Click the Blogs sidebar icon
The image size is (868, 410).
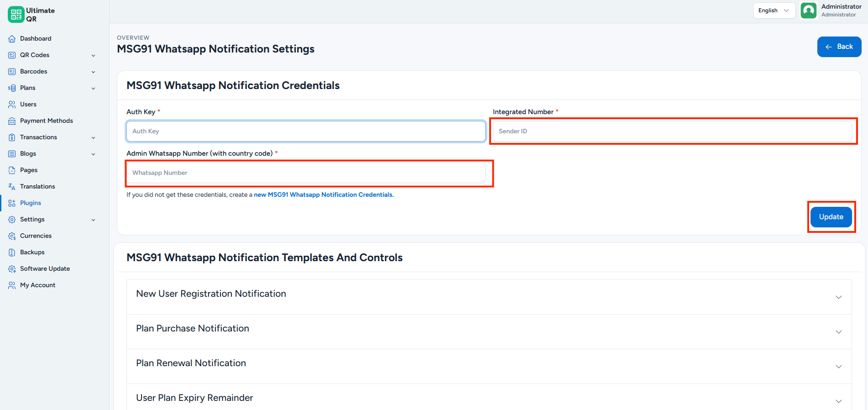coord(12,154)
